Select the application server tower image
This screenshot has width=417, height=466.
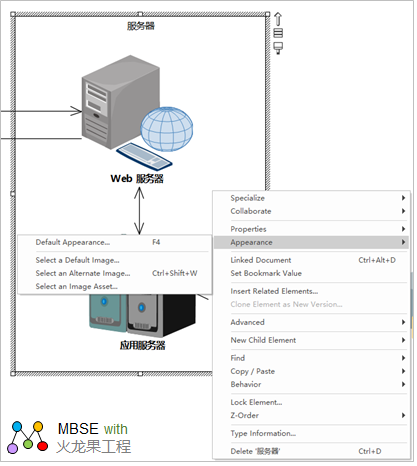point(143,316)
